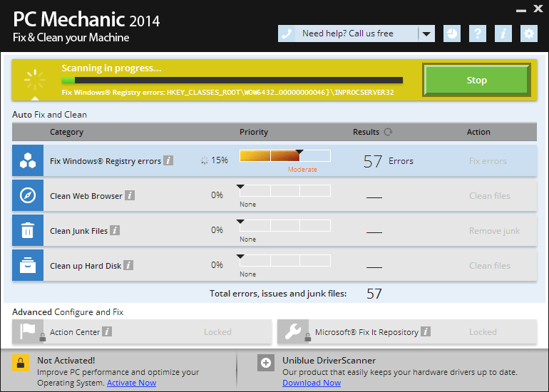Viewport: 549px width, 392px height.
Task: Click the Fix errors action
Action: 488,161
